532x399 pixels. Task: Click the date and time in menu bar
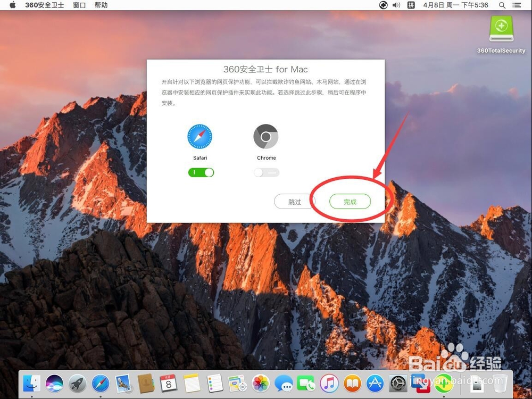point(455,5)
